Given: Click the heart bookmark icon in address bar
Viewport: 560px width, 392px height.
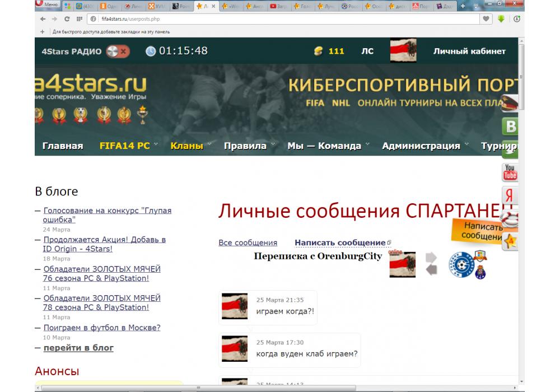Looking at the screenshot, I should click(487, 18).
